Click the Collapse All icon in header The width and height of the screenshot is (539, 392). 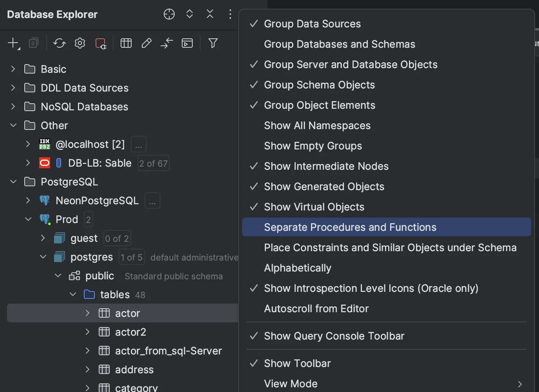point(210,14)
